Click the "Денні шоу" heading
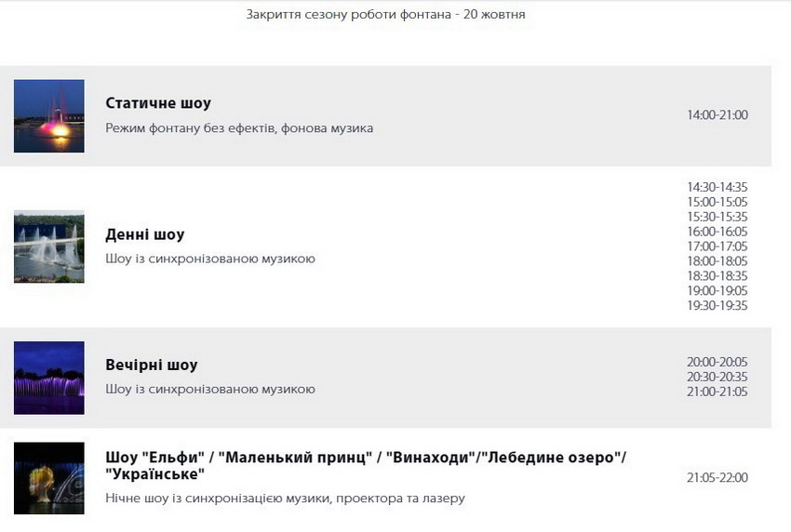Viewport: 791px width, 532px height. click(145, 234)
